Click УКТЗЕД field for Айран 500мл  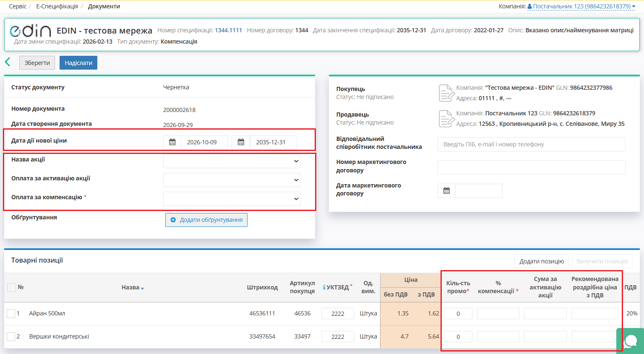(338, 314)
